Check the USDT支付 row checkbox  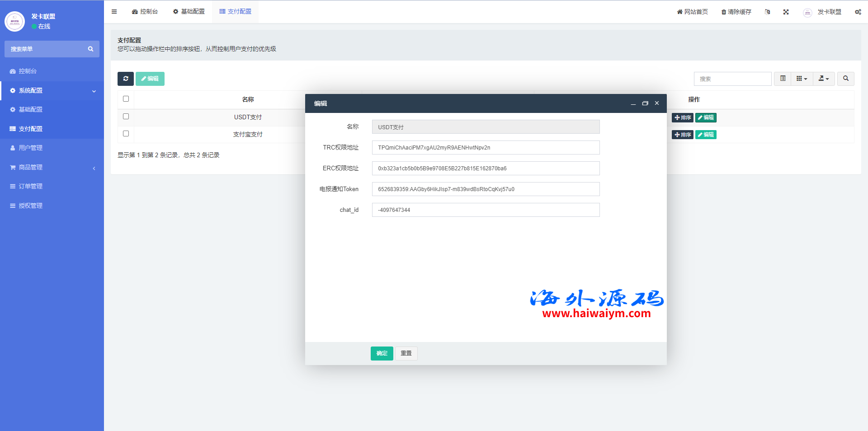pyautogui.click(x=126, y=117)
